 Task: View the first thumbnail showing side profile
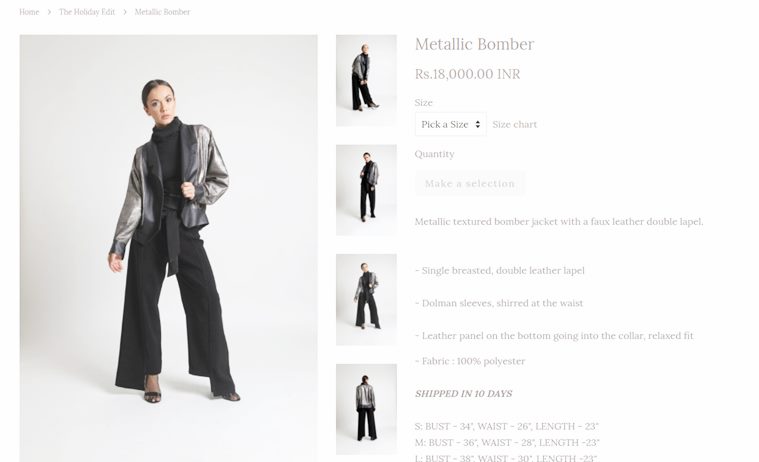click(366, 80)
